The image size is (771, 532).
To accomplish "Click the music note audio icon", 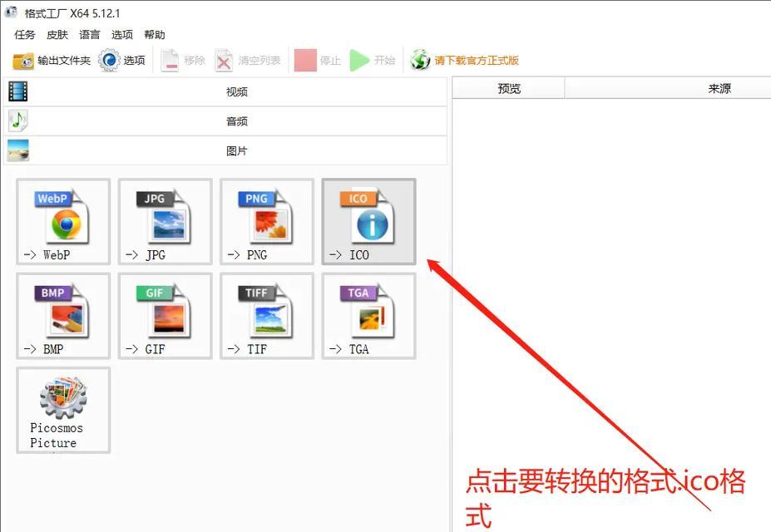I will 18,121.
